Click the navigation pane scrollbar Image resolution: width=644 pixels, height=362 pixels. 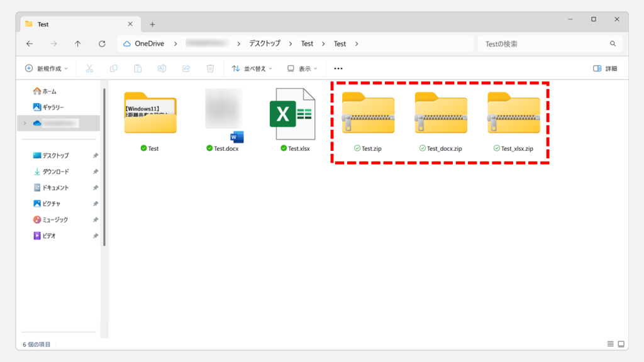pyautogui.click(x=104, y=167)
